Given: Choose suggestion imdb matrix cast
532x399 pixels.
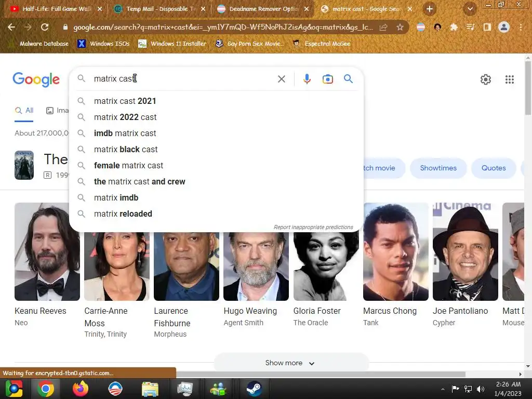Looking at the screenshot, I should point(217,134).
